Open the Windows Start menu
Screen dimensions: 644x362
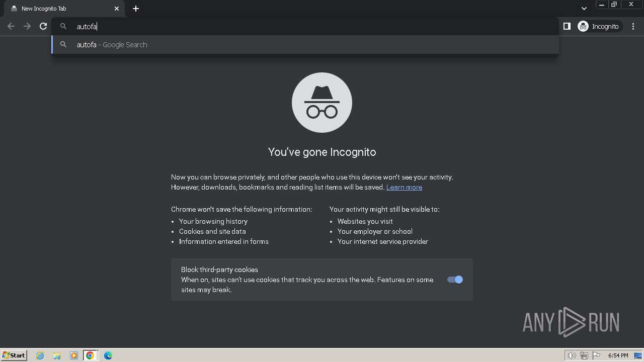click(x=14, y=355)
